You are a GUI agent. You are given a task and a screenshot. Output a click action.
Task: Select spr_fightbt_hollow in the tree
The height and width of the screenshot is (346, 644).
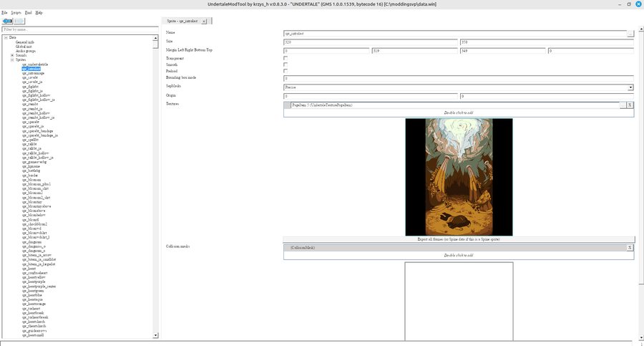pyautogui.click(x=36, y=95)
